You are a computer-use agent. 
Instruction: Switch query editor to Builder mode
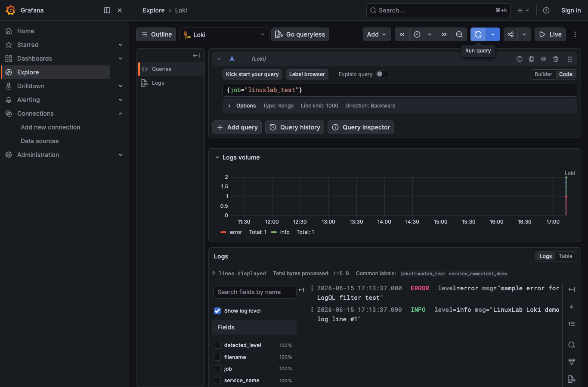pyautogui.click(x=543, y=74)
